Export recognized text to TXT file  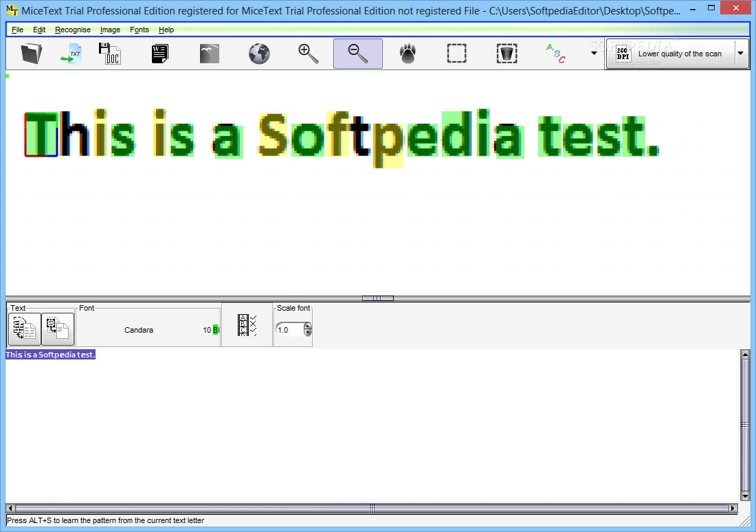pos(71,54)
